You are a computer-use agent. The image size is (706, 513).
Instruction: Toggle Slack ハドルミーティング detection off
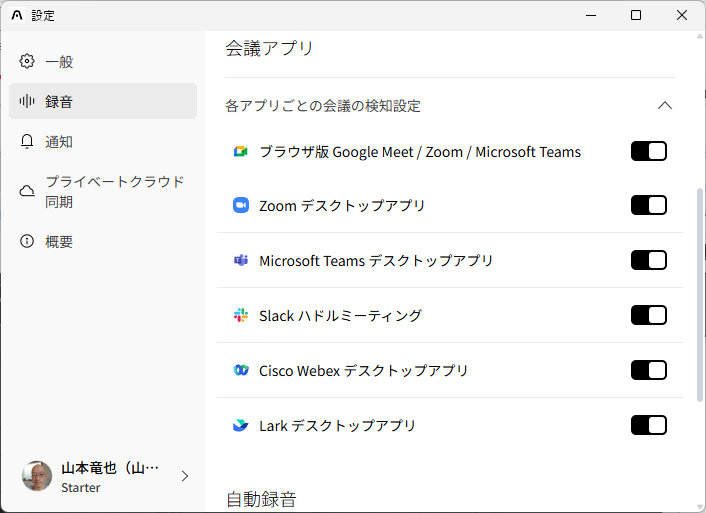click(x=648, y=316)
